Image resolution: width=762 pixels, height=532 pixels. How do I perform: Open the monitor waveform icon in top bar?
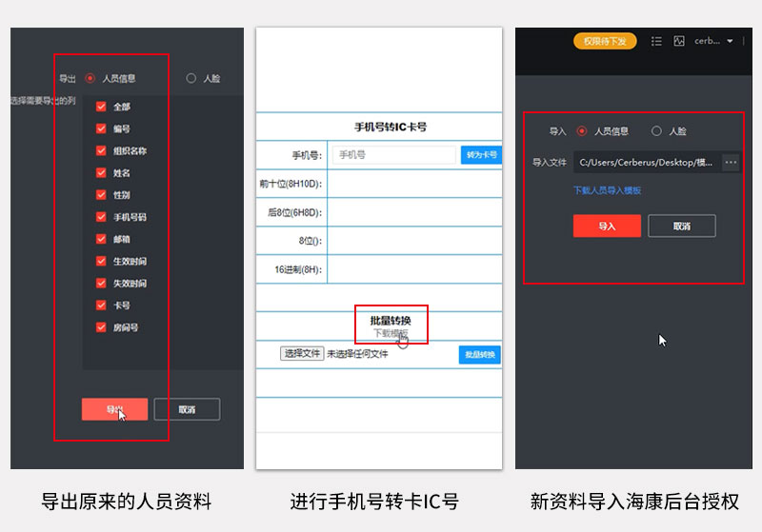click(679, 42)
